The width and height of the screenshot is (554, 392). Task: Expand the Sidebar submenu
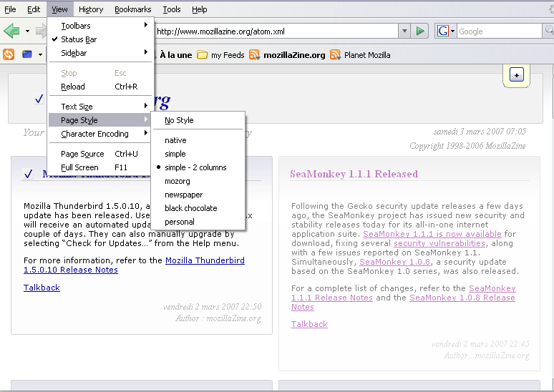101,53
